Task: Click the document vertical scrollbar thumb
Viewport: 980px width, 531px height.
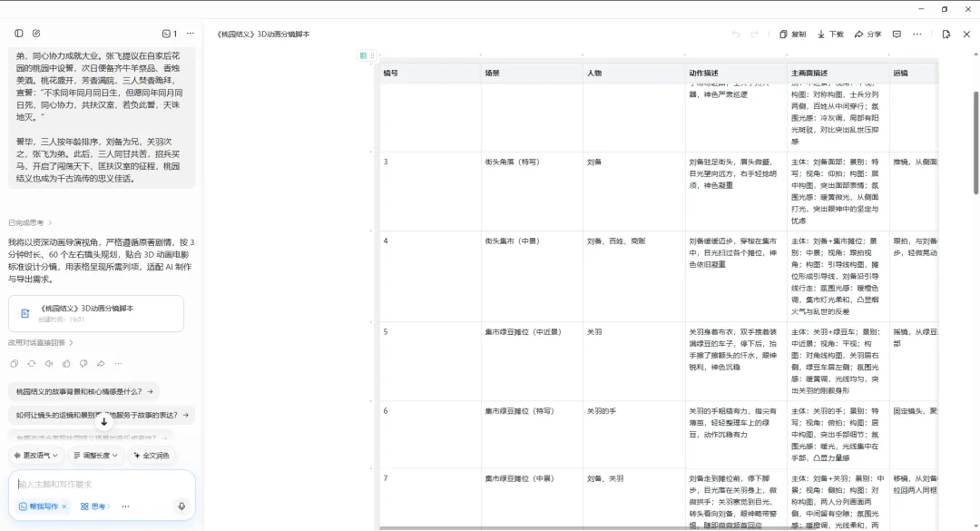Action: pos(975,143)
